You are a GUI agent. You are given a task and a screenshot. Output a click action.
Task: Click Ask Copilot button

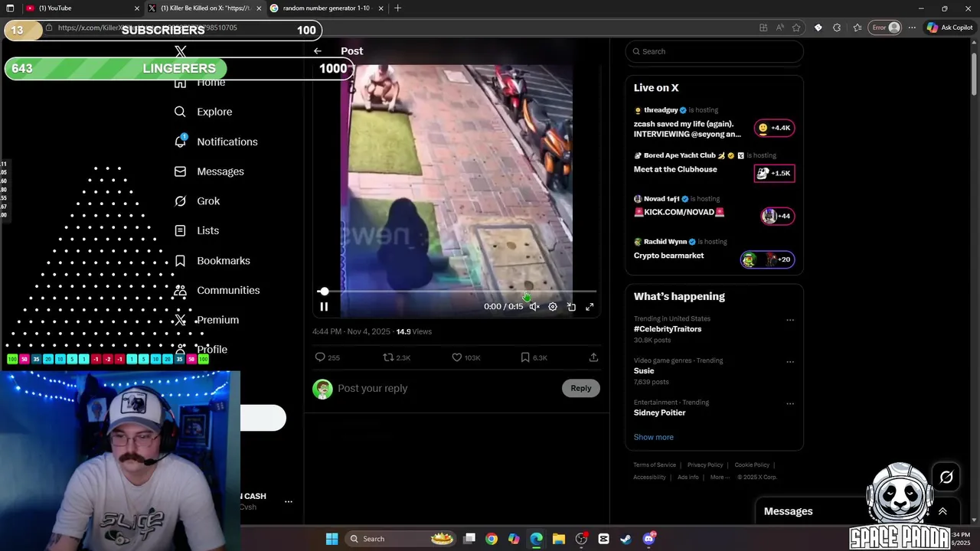pos(949,28)
